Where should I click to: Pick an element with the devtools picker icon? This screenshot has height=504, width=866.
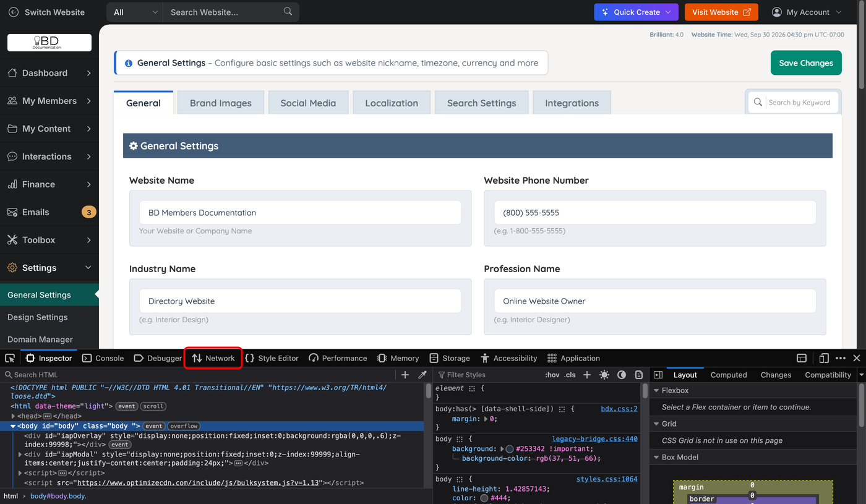[x=10, y=358]
